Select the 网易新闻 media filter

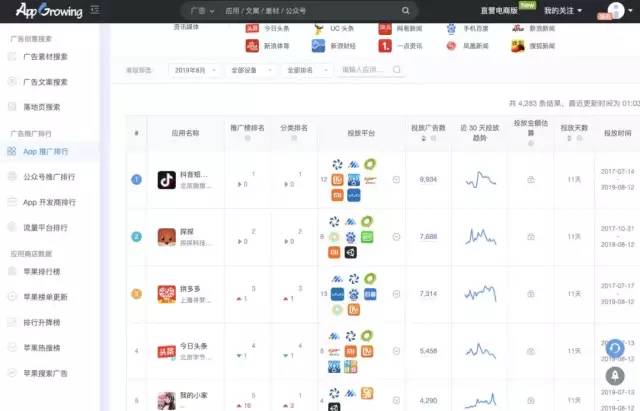[x=400, y=28]
